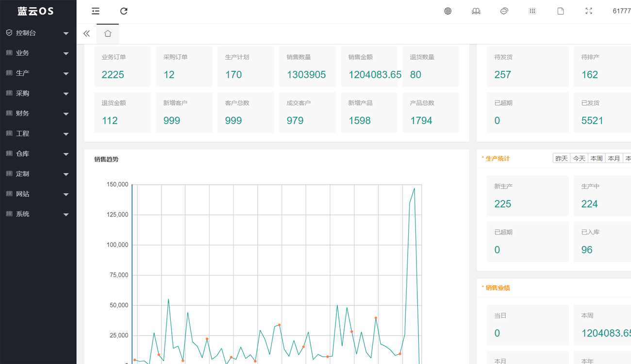Toggle fullscreen with the expand arrows icon
Screen dimensions: 631x364
(x=589, y=11)
